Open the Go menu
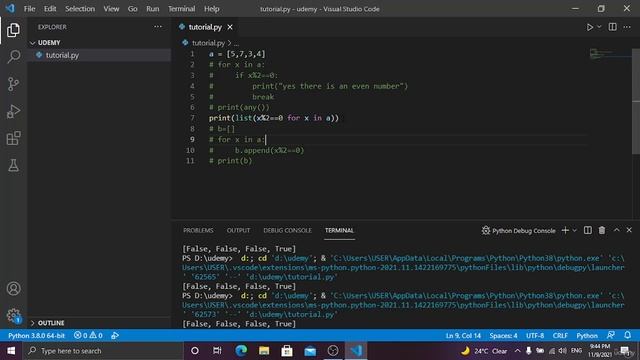The image size is (640, 360). coord(132,9)
